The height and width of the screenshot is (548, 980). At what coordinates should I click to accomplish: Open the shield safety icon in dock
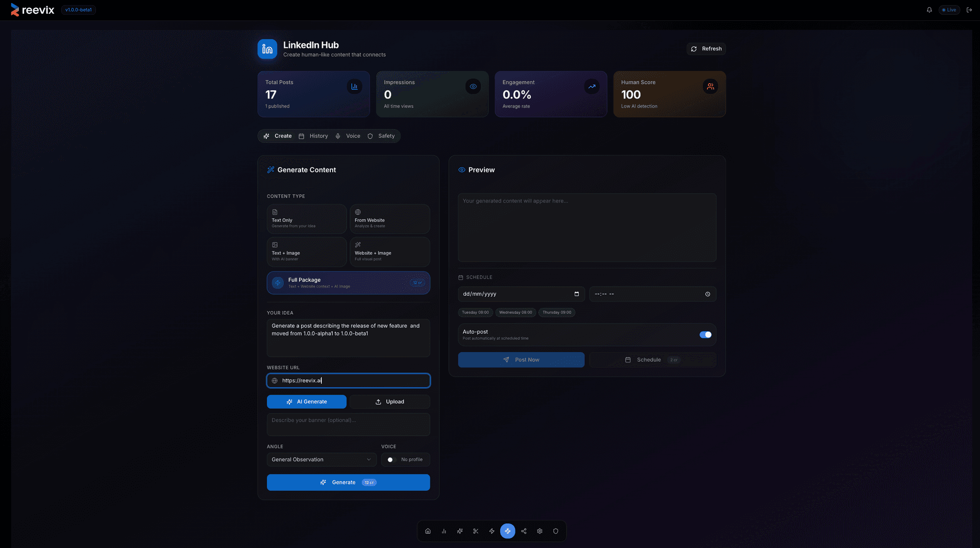click(x=556, y=531)
